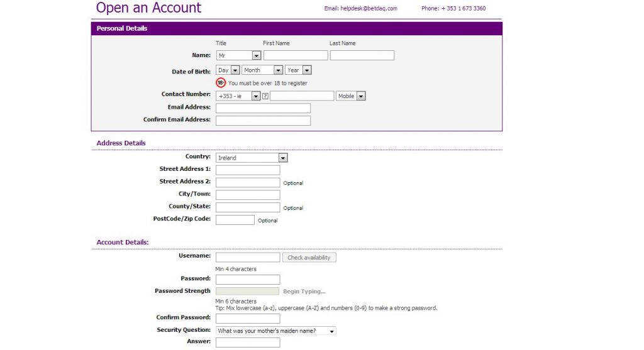Viewport: 644px width, 350px height.
Task: Expand the Day of birth dropdown
Action: [x=228, y=70]
